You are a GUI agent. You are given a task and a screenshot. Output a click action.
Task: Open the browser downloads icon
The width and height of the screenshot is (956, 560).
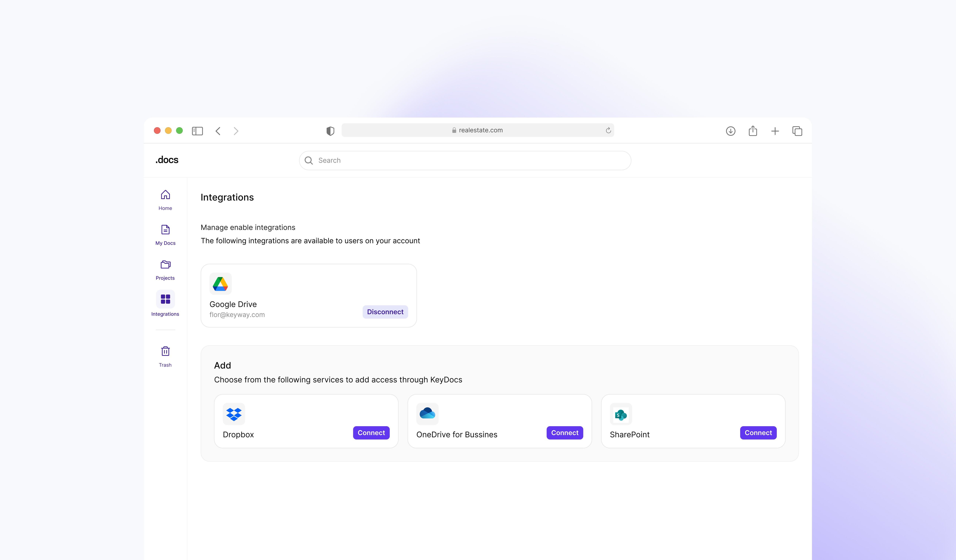(730, 131)
